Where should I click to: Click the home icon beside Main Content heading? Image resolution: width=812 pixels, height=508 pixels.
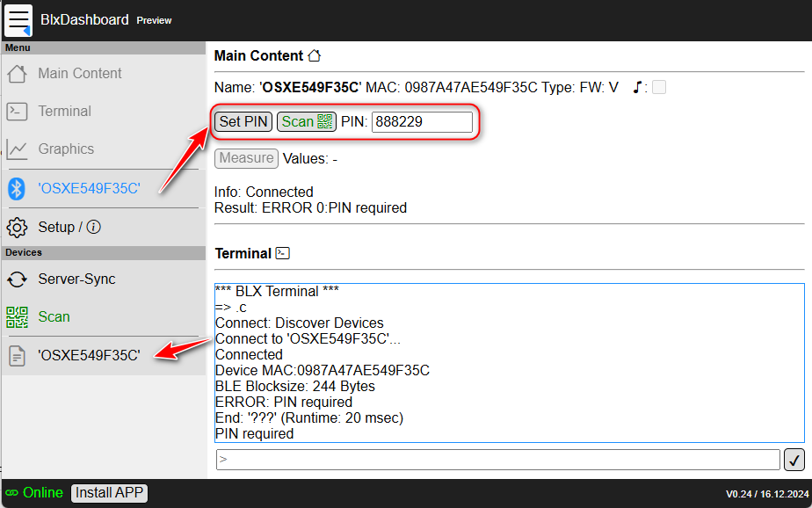coord(314,55)
